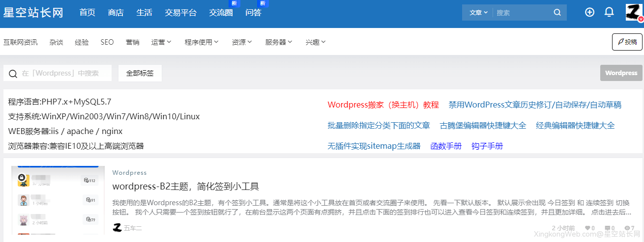Expand the 兴趣 category dropdown
The width and height of the screenshot is (644, 242).
(x=316, y=42)
